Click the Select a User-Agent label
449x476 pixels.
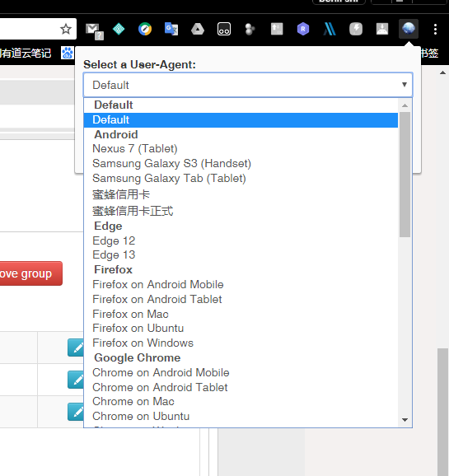coord(140,65)
